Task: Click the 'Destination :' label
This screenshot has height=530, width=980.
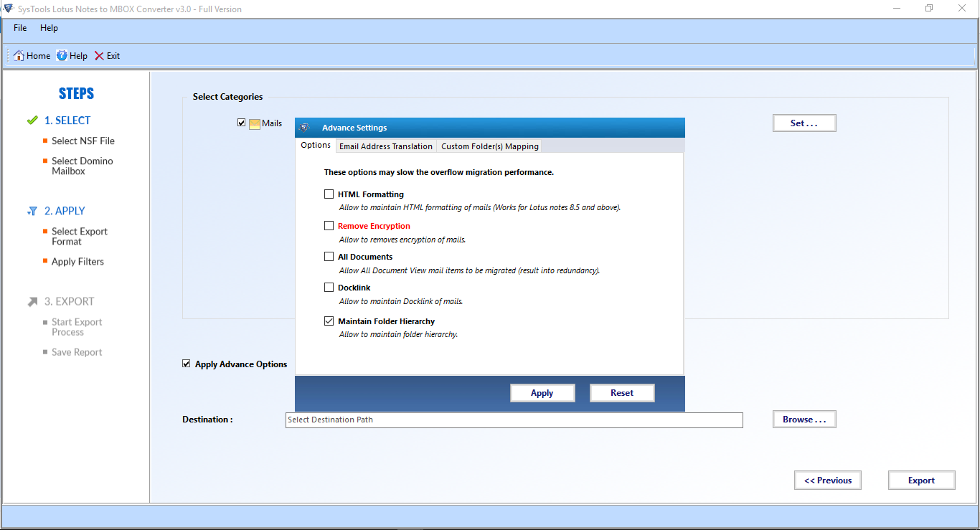Action: pos(207,420)
